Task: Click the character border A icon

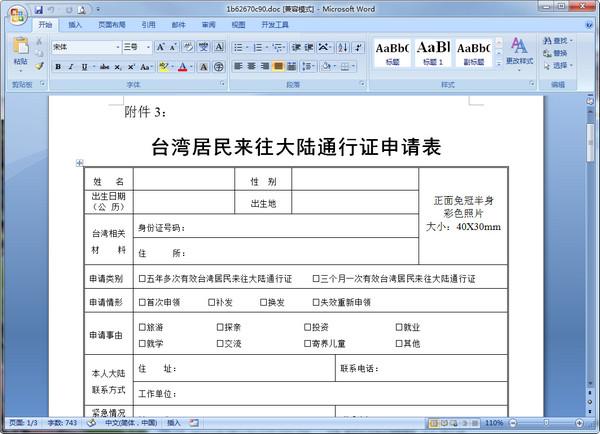Action: (x=218, y=47)
